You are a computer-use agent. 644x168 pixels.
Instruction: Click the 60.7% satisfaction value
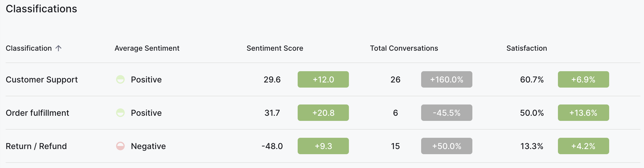[x=532, y=79]
